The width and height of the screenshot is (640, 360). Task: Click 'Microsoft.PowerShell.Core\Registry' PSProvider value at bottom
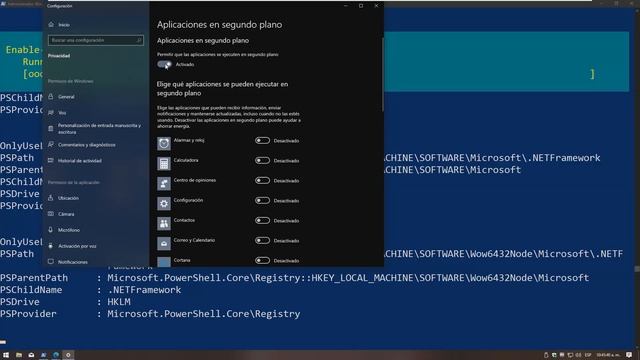[204, 314]
